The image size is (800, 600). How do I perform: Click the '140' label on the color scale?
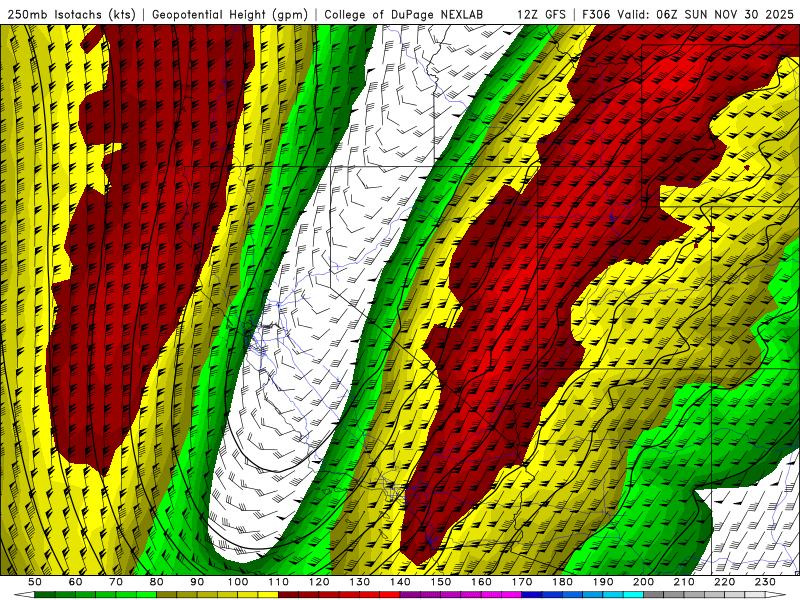(x=400, y=582)
